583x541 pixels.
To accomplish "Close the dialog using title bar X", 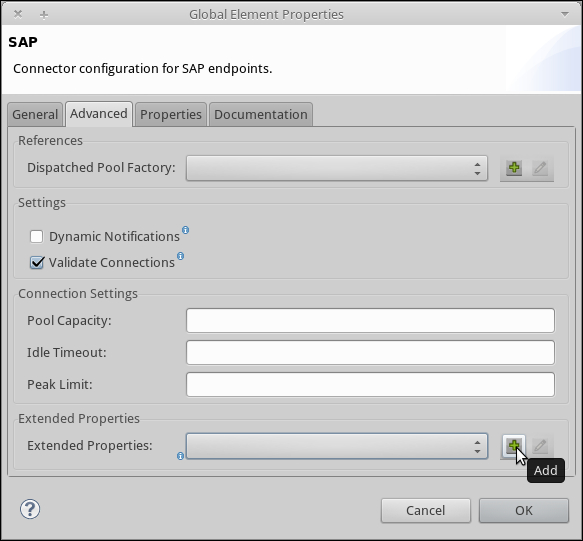I will tap(18, 14).
